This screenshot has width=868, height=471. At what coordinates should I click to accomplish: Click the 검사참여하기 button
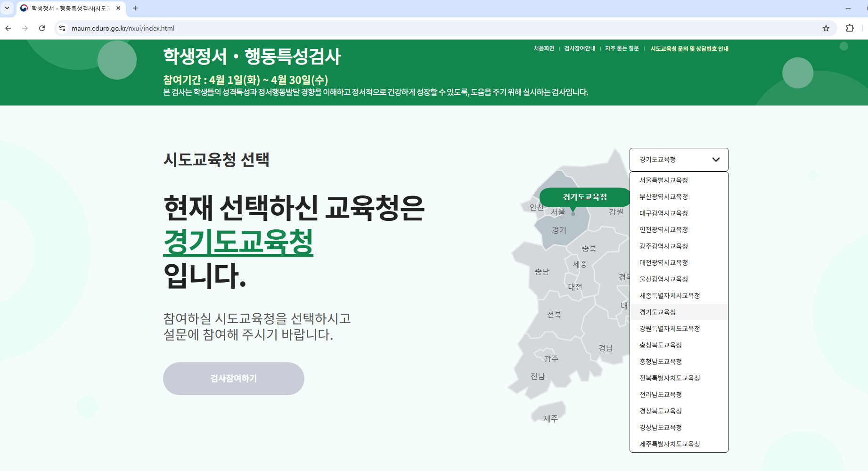(234, 379)
